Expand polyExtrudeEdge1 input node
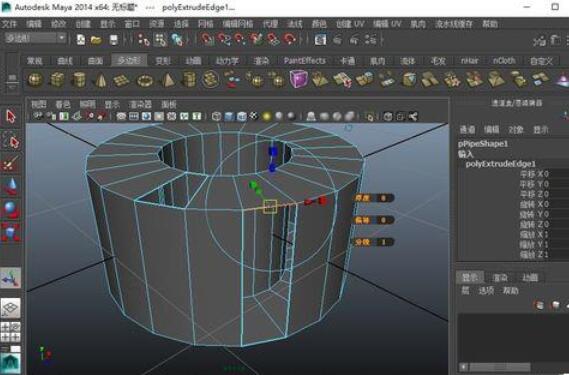This screenshot has height=375, width=569. [500, 164]
